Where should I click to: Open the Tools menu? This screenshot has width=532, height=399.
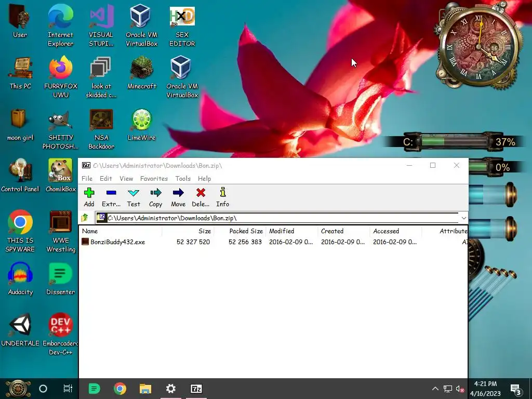183,179
